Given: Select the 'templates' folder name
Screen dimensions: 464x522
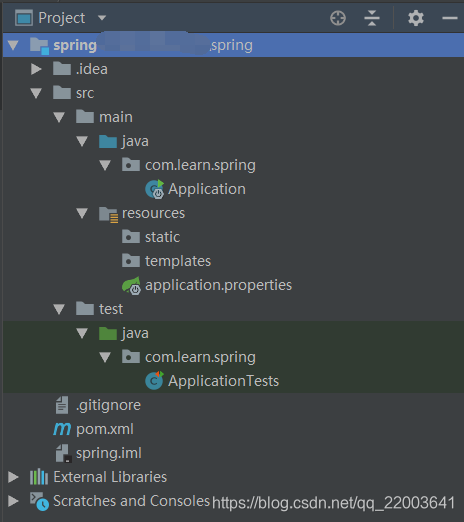Looking at the screenshot, I should coord(178,261).
